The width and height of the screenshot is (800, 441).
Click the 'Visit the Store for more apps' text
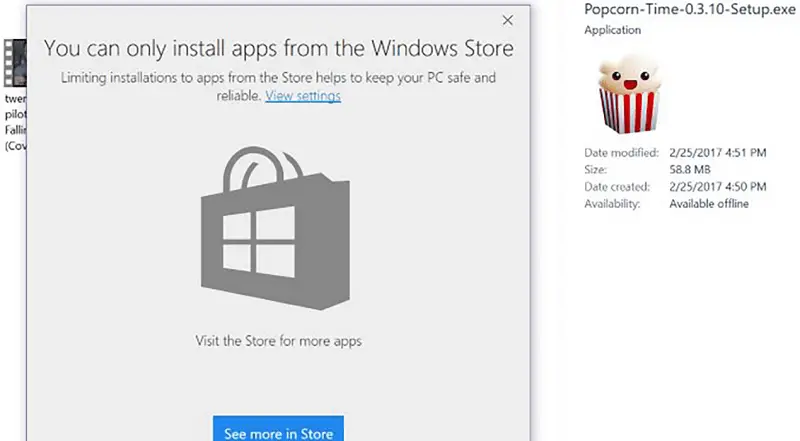pos(279,341)
